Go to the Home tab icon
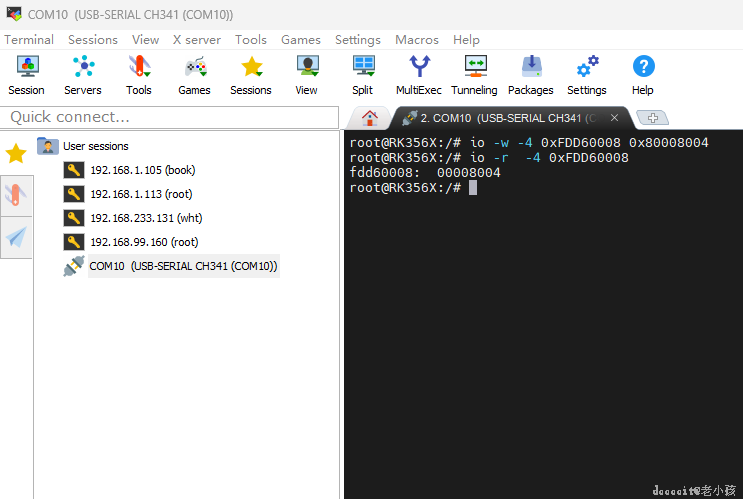Screen dimensions: 743x499 click(370, 118)
